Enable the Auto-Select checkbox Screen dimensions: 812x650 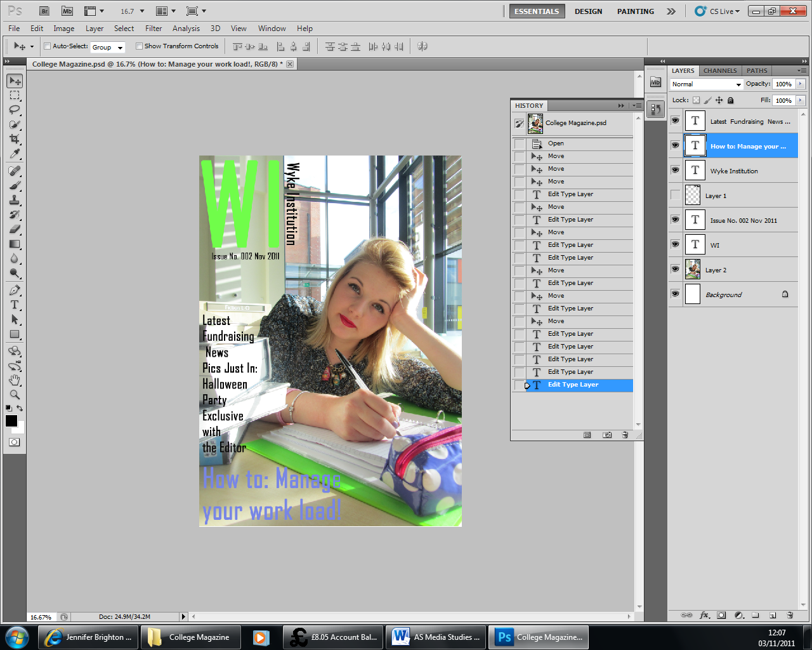pos(47,46)
